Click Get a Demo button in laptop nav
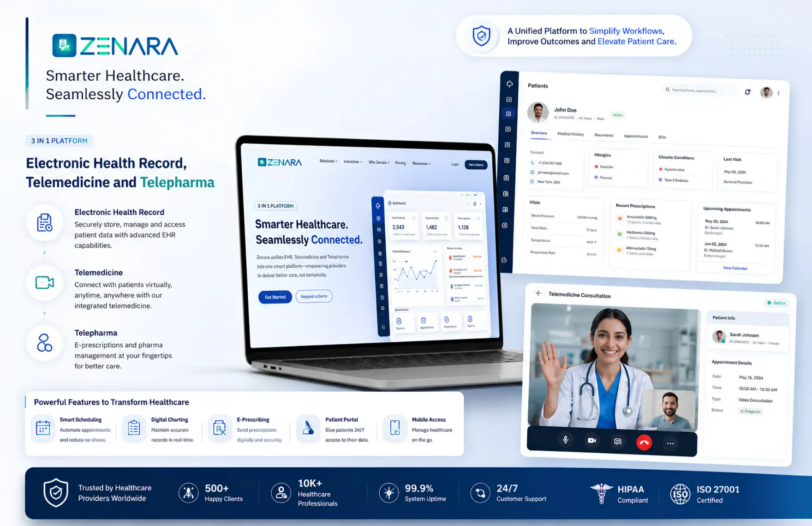 pos(476,165)
